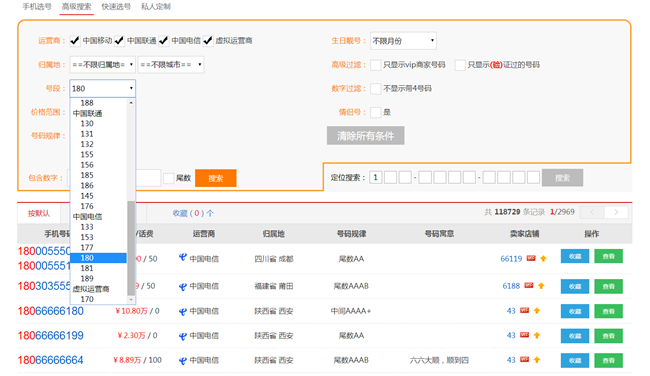Open seller shop 6188 link
This screenshot has width=650, height=376.
click(x=511, y=286)
